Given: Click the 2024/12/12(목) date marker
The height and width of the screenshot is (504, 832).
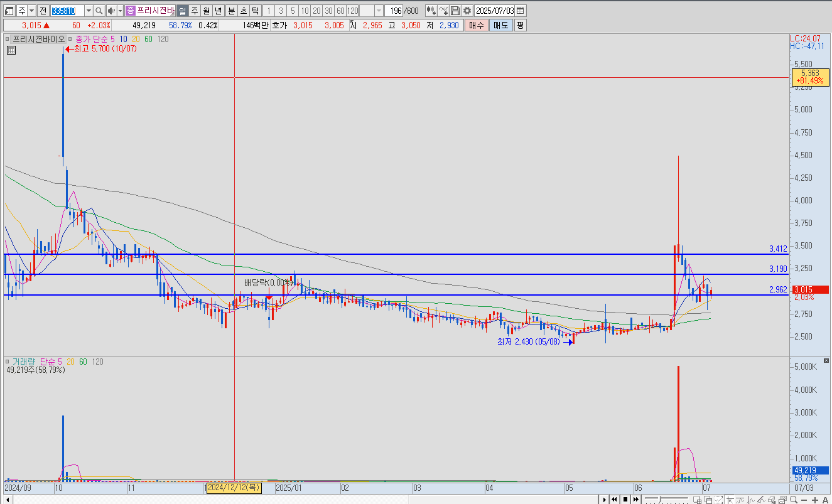Looking at the screenshot, I should 234,487.
